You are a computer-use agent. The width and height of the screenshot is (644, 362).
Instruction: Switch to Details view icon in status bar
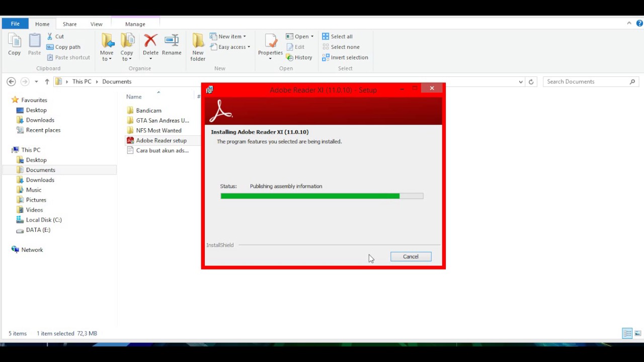627,333
